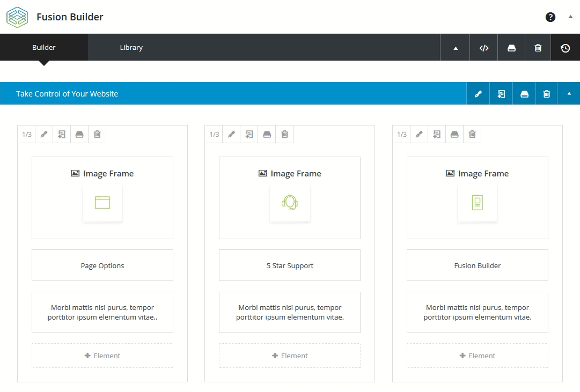Select the '5 Star Support' title element

(x=290, y=265)
